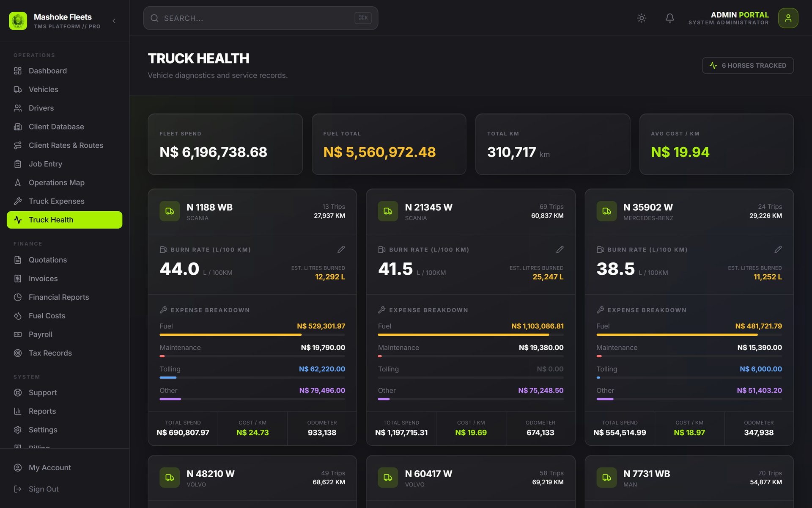This screenshot has width=812, height=508.
Task: Toggle the light/dark theme sun icon
Action: coord(642,18)
